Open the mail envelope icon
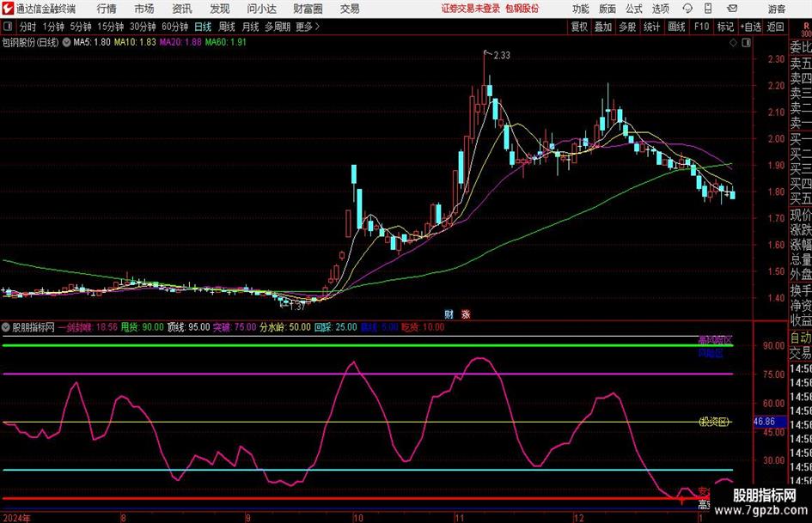The height and width of the screenshot is (523, 812). 732,9
